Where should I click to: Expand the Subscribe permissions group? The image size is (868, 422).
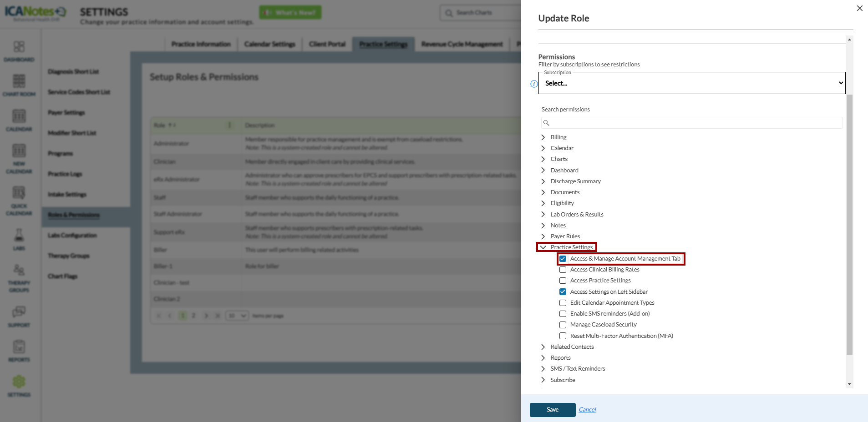pos(543,380)
